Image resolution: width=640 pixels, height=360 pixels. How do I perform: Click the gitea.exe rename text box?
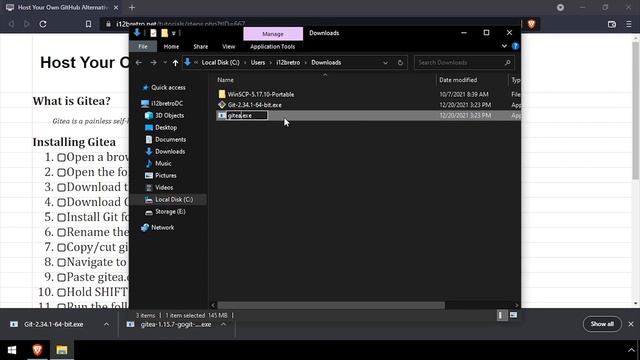coord(247,116)
